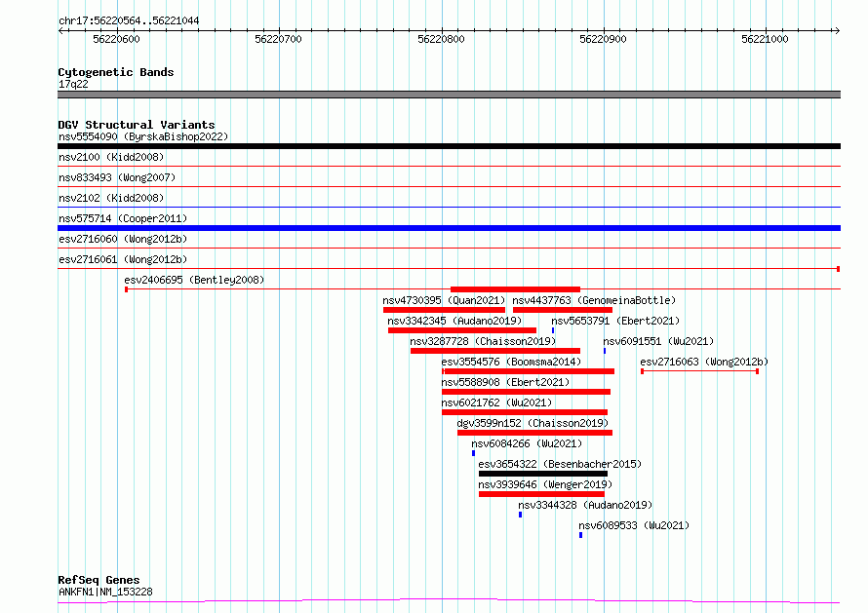Click the small blue nsv6084266 marker

tap(473, 453)
